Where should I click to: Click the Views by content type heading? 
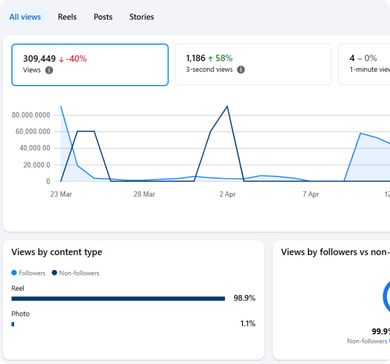(x=57, y=252)
